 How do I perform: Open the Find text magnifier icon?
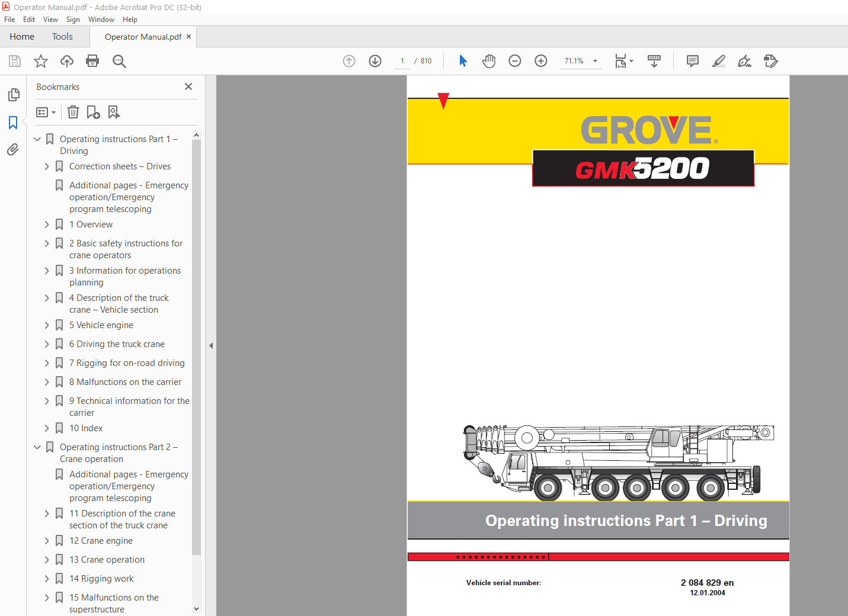[119, 61]
